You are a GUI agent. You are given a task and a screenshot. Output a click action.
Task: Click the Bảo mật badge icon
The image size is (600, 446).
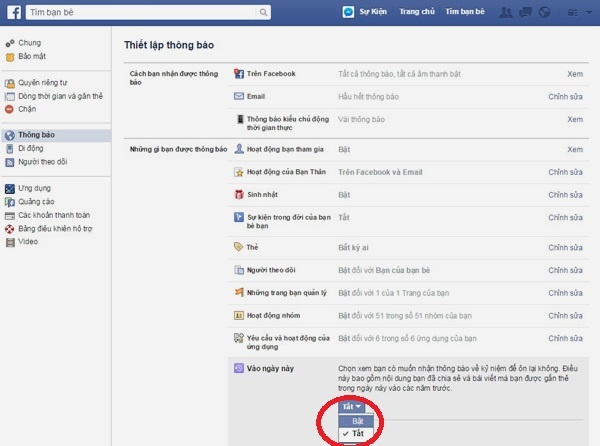(10, 57)
